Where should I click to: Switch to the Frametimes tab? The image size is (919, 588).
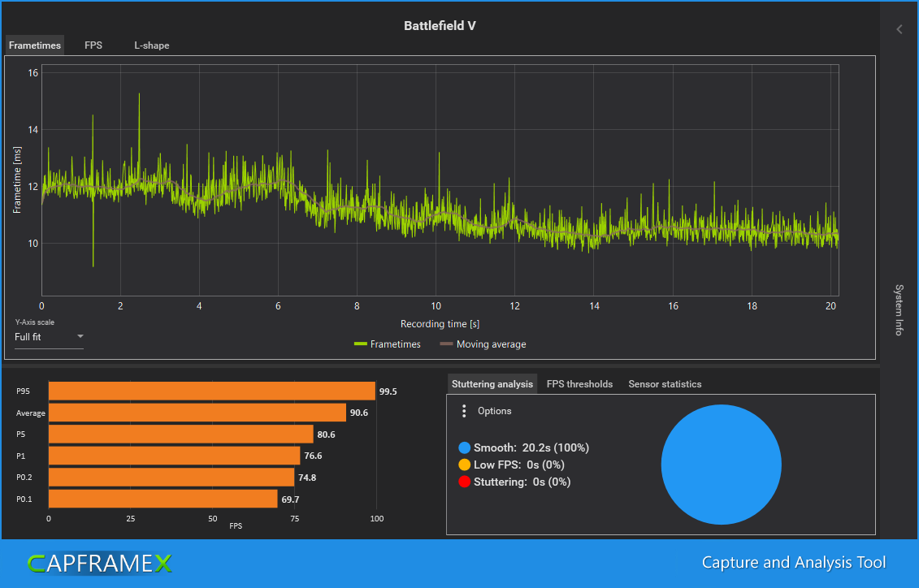point(35,45)
